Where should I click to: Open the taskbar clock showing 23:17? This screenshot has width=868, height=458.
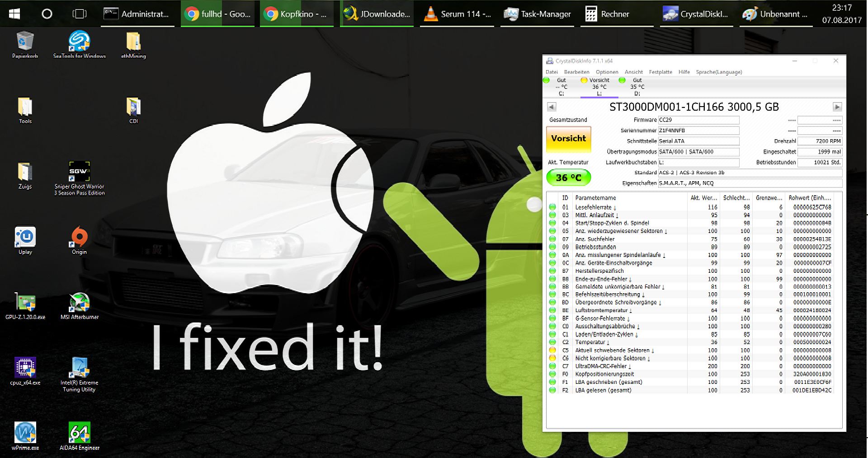(x=842, y=14)
